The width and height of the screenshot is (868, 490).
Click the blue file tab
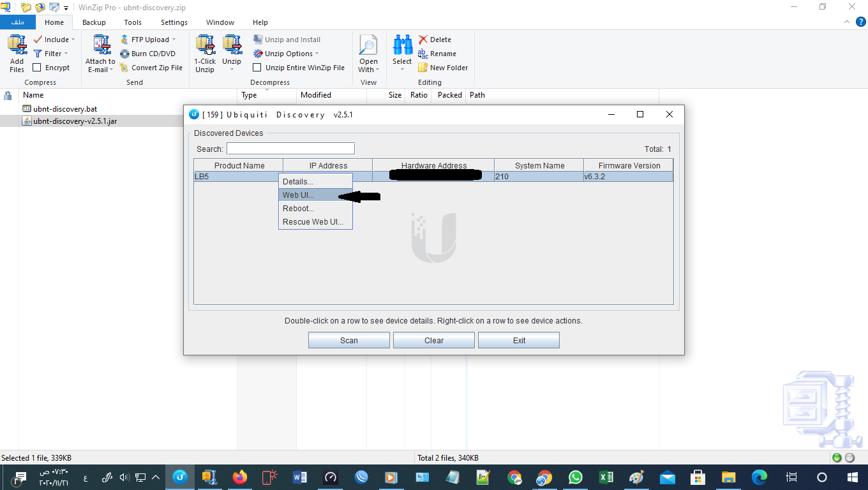click(x=18, y=22)
